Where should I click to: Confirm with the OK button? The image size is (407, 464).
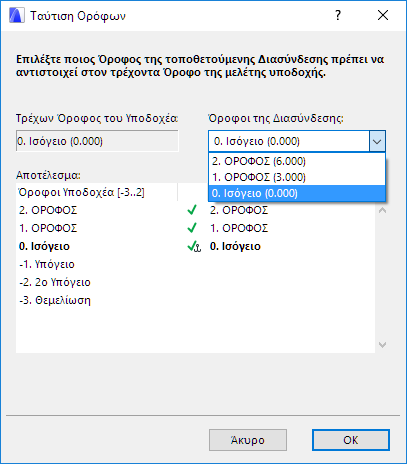(x=351, y=440)
